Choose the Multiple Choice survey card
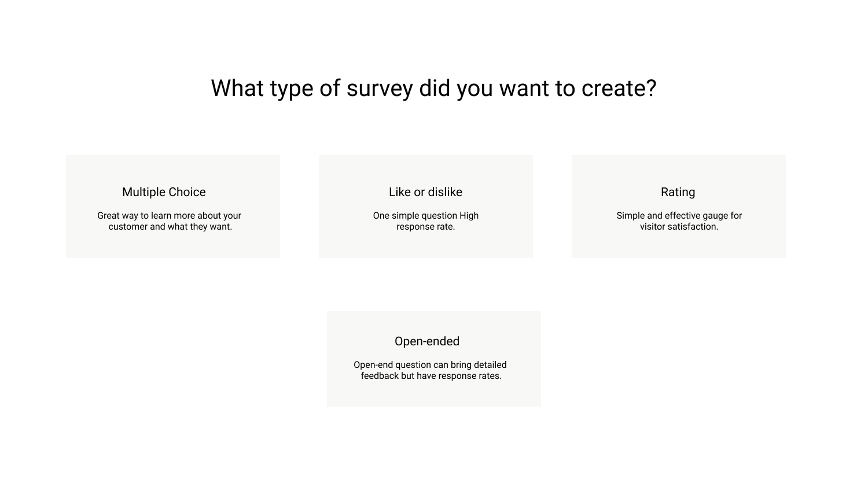Screen dimensions: 868x494 [173, 207]
